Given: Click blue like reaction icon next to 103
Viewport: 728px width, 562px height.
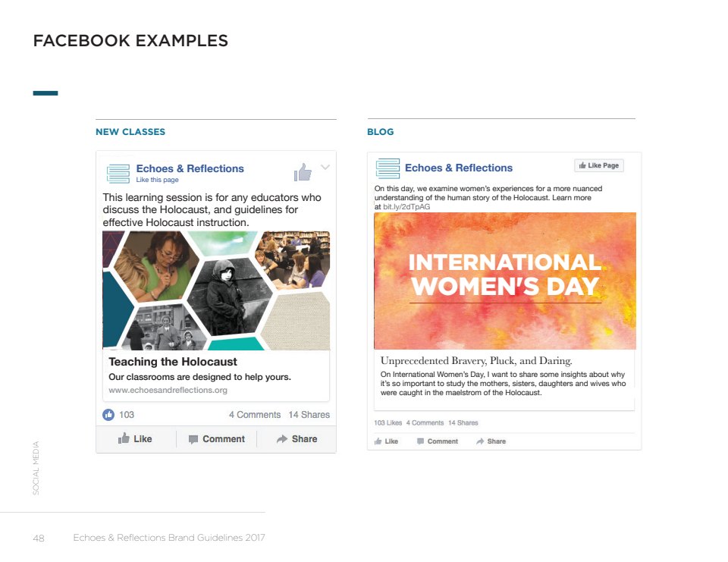Looking at the screenshot, I should point(108,415).
